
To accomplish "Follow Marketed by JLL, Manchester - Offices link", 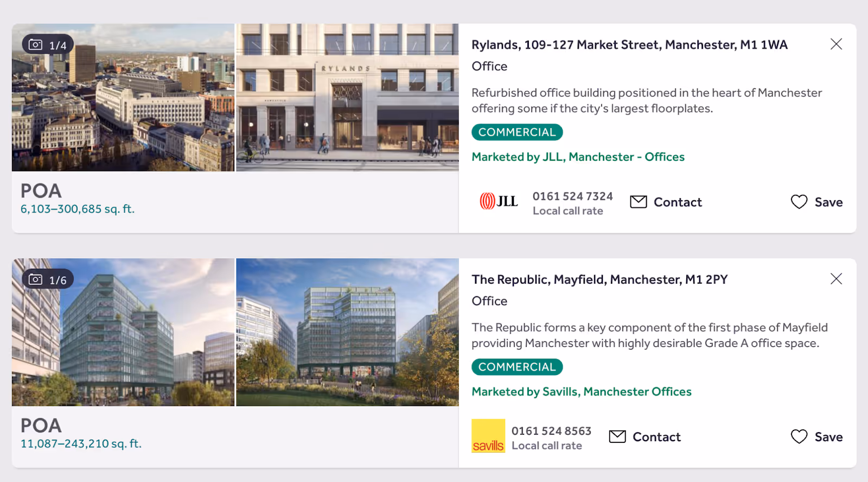I will coord(578,157).
